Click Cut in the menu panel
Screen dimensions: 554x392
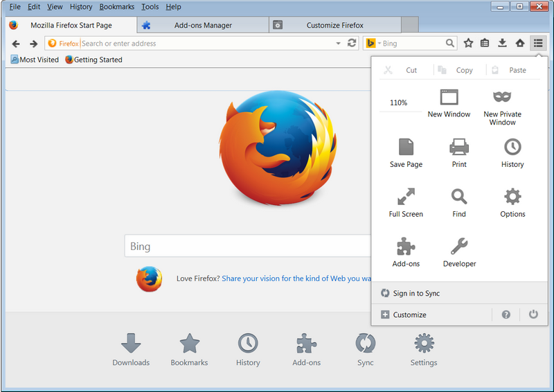pyautogui.click(x=406, y=70)
